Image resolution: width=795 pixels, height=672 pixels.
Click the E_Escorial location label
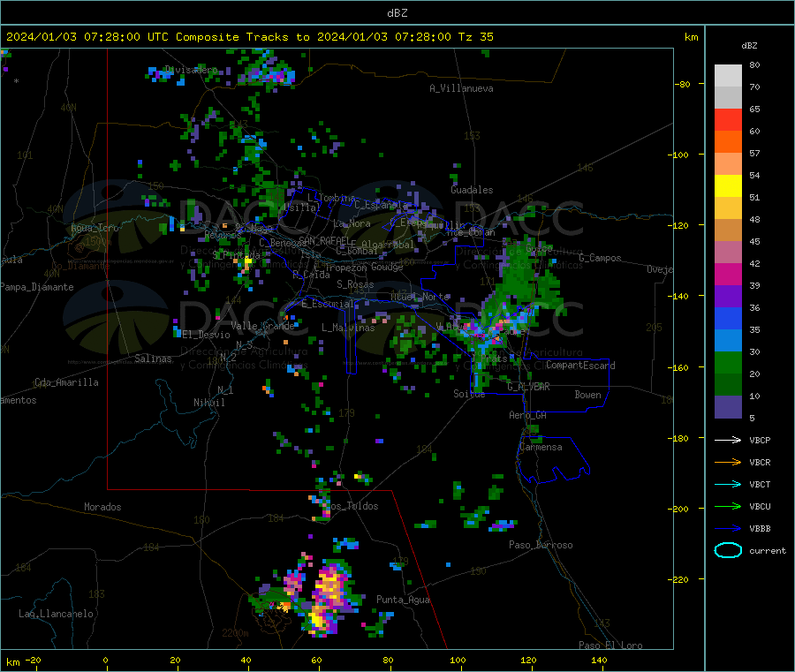328,304
